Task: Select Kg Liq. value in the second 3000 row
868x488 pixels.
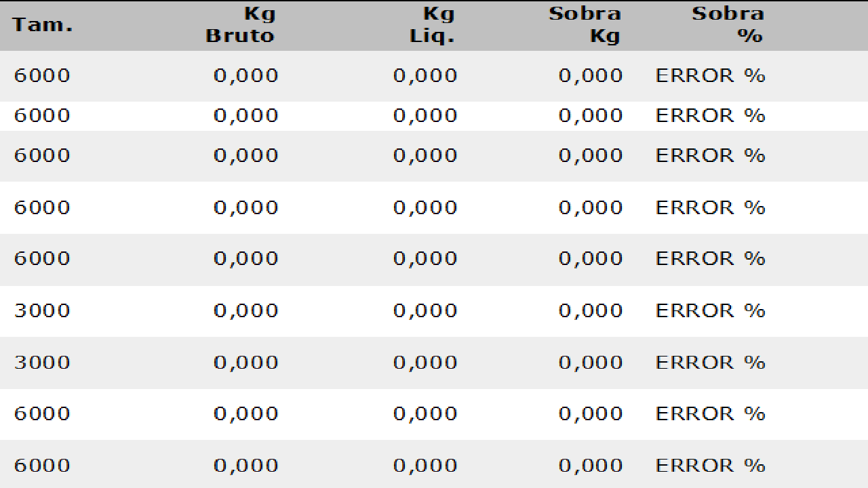Action: click(425, 362)
